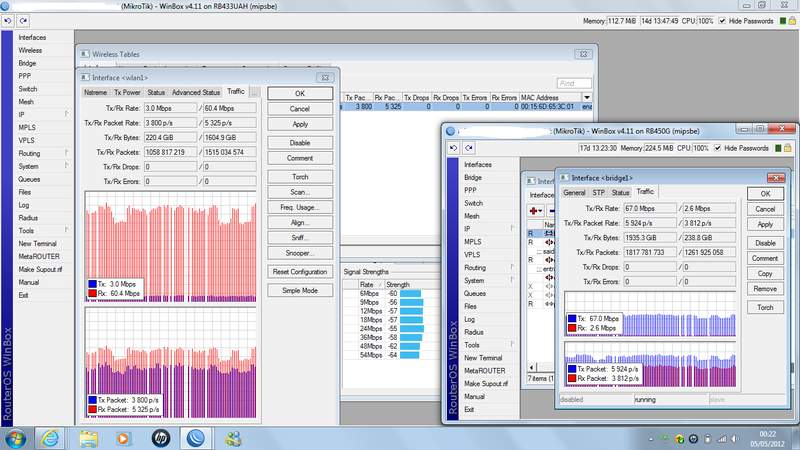Expand the Routing submenu in left sidebar
The image size is (800, 450).
click(30, 153)
